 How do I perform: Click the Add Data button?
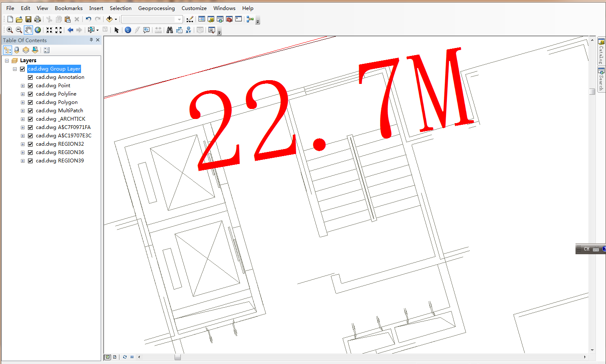(109, 19)
